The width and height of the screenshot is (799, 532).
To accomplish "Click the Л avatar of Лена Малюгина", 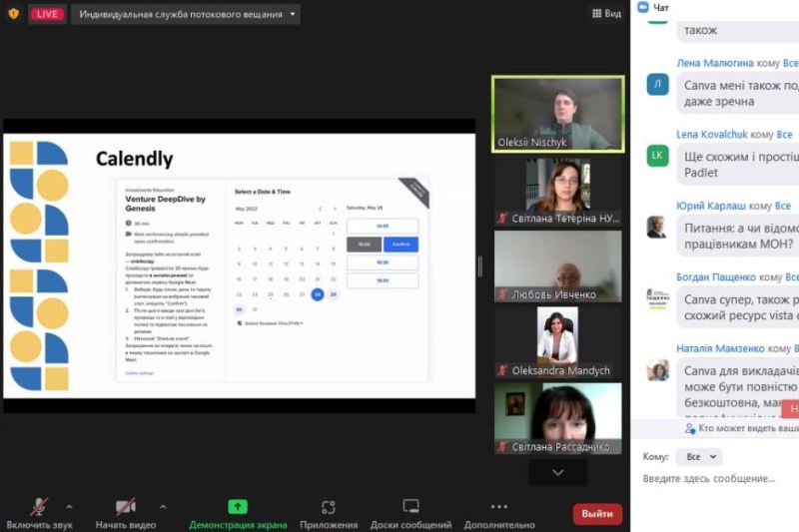I will click(657, 84).
